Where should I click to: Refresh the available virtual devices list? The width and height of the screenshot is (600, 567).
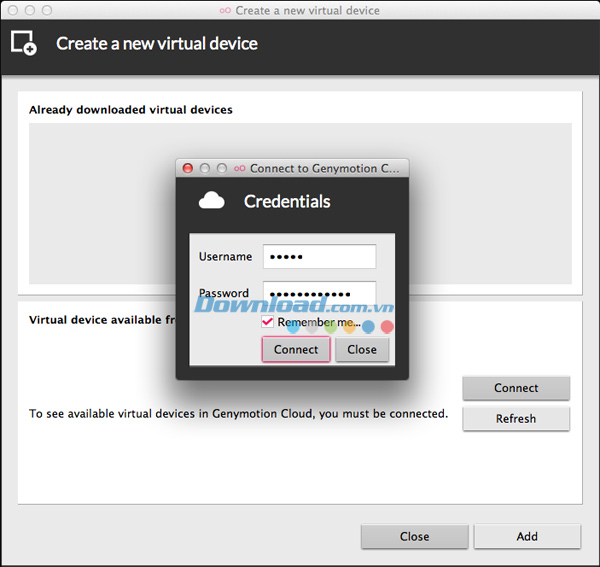(x=516, y=419)
